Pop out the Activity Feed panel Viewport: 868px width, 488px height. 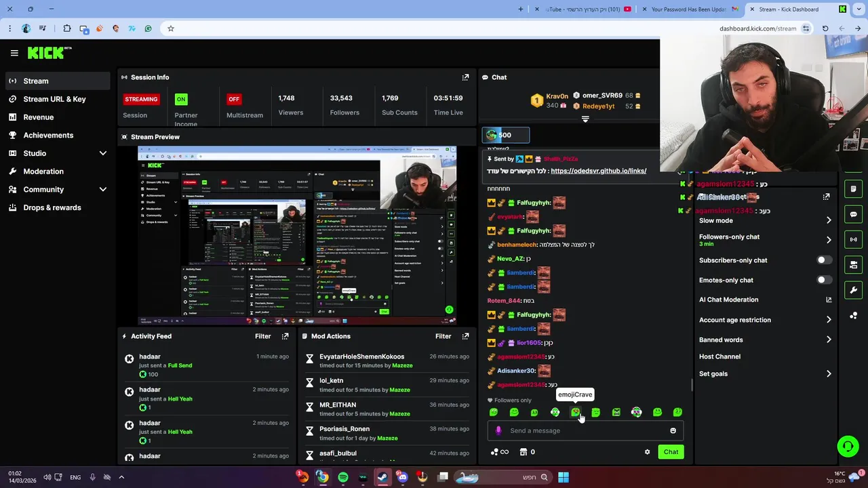[x=285, y=336]
